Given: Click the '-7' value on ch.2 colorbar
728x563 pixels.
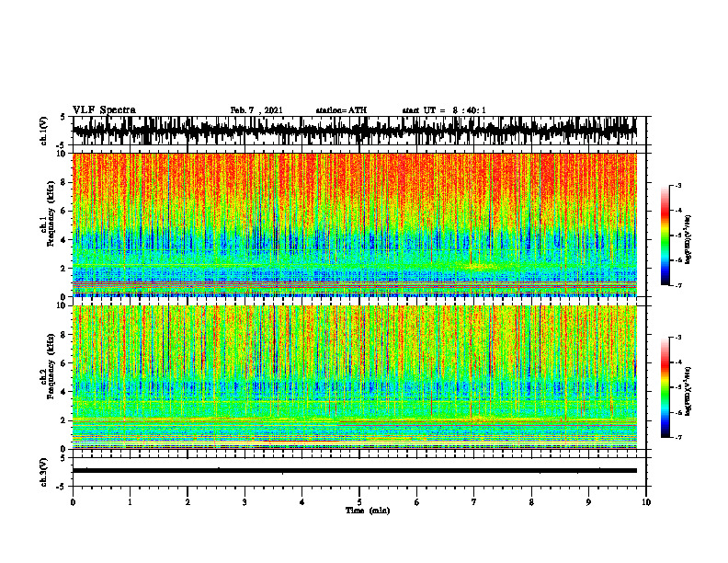Looking at the screenshot, I should (678, 437).
